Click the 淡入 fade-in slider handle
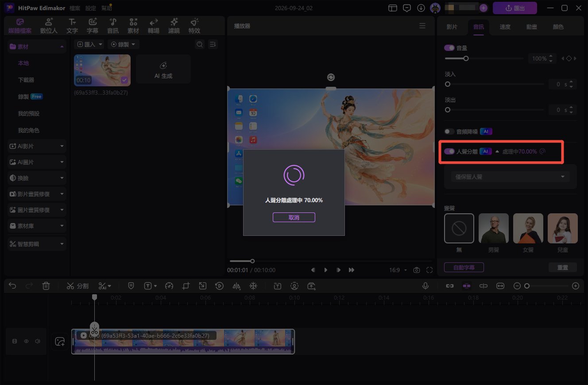The height and width of the screenshot is (385, 588). tap(448, 84)
